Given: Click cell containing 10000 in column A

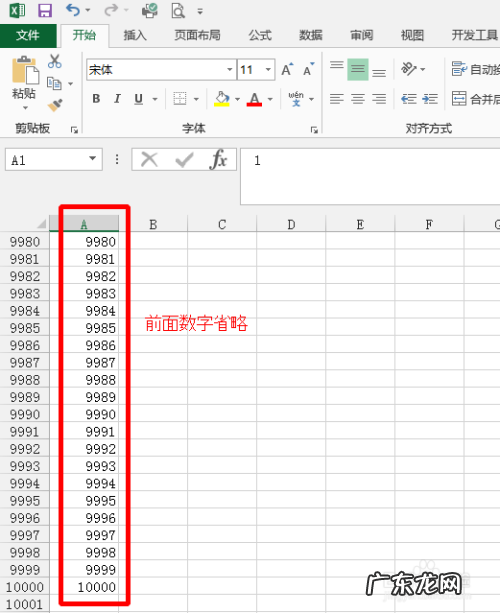Looking at the screenshot, I should [x=84, y=587].
